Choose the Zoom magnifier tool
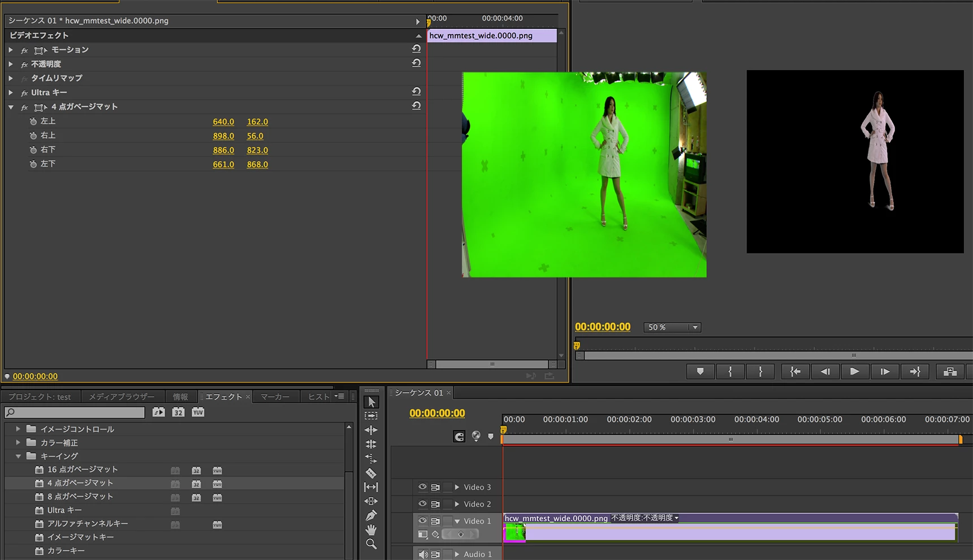The width and height of the screenshot is (973, 560). click(371, 544)
